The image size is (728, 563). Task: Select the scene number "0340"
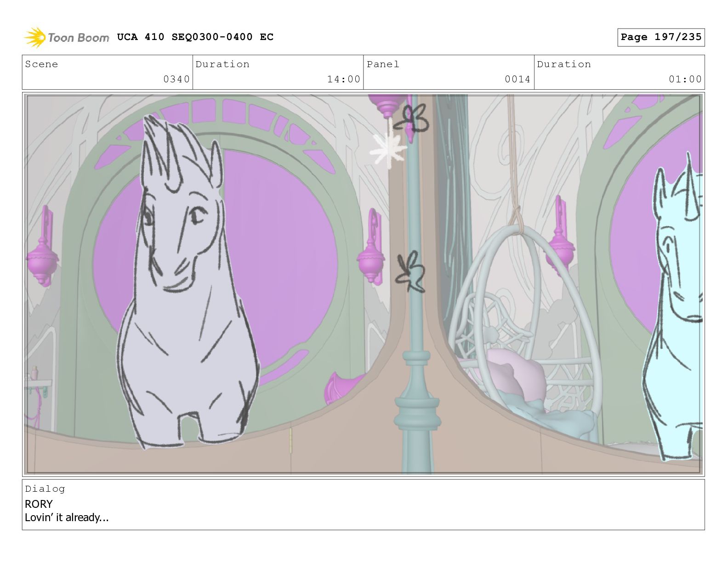176,79
